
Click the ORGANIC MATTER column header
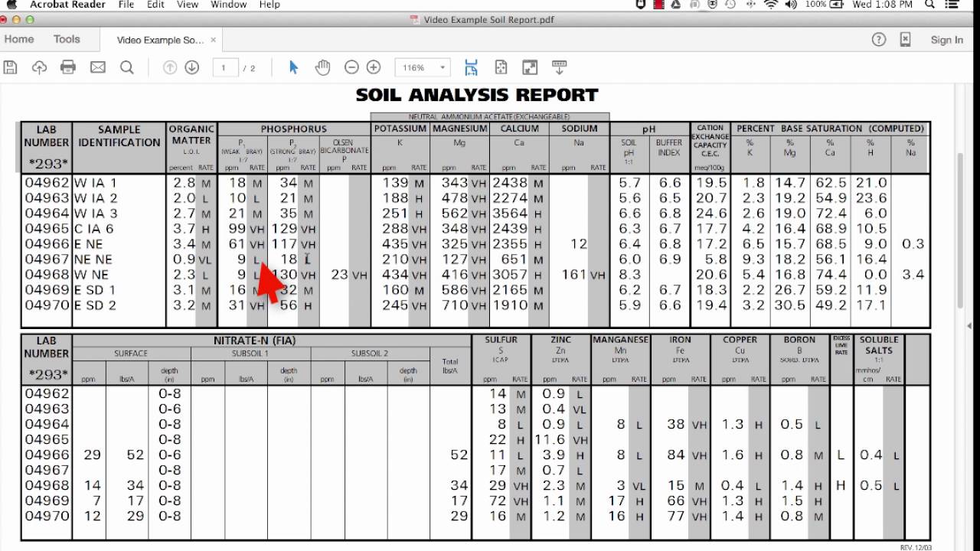(191, 135)
